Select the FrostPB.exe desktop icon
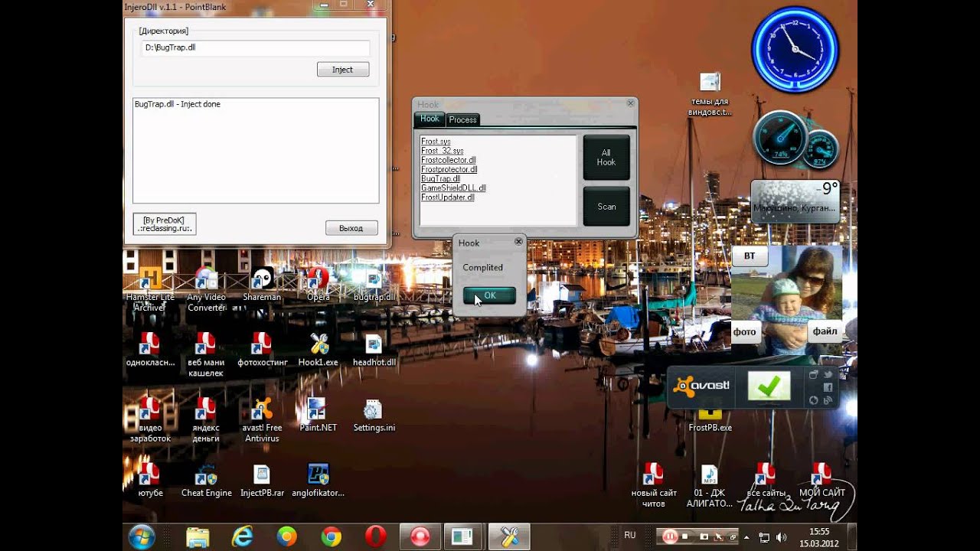 point(710,420)
